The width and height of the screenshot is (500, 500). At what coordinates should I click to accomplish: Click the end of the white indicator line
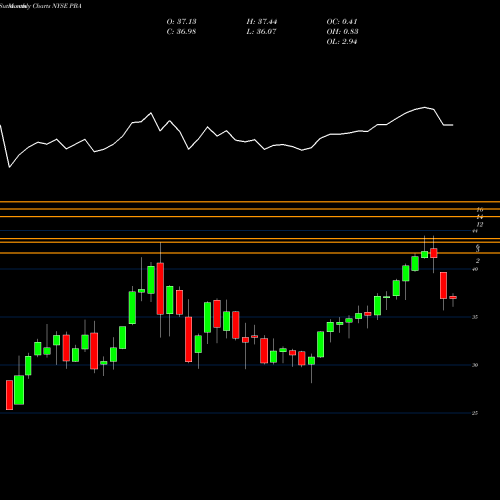(x=453, y=125)
